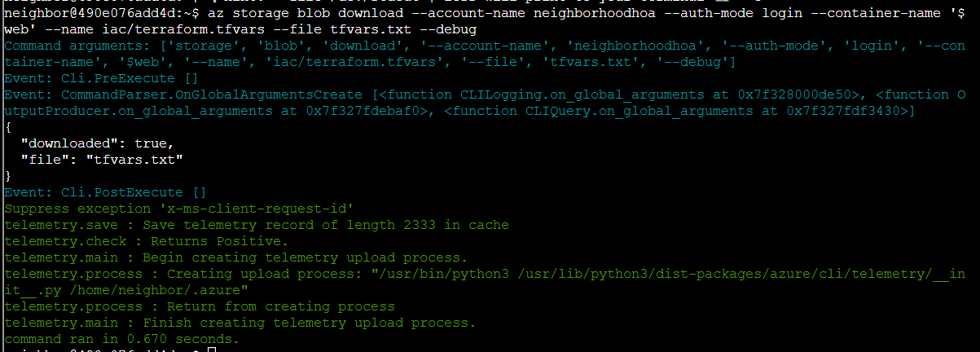Click the "Begin creating telemetry upload process" line
This screenshot has height=352, width=980.
coord(235,257)
